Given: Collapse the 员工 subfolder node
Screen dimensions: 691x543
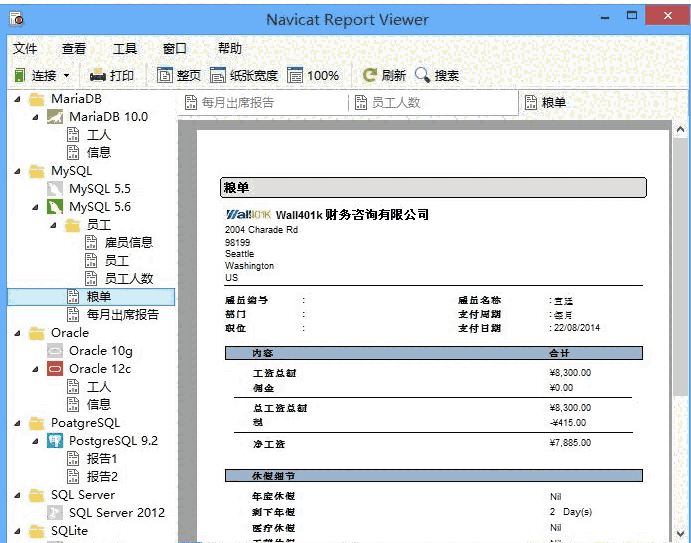Looking at the screenshot, I should point(53,225).
